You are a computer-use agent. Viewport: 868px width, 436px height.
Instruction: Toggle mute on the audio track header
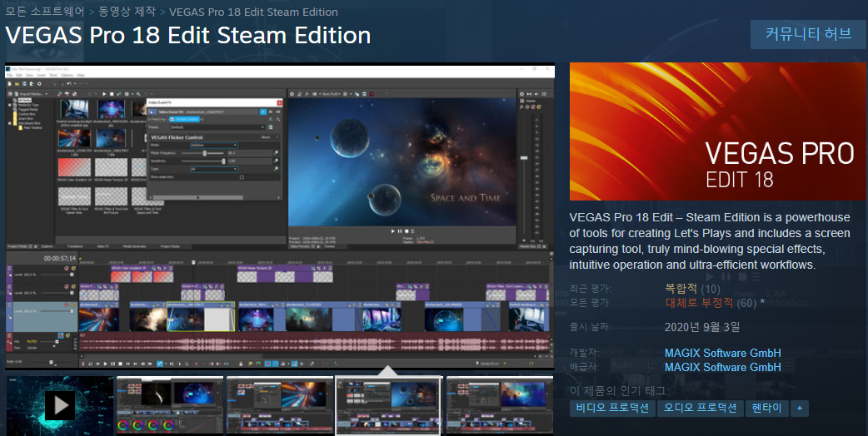[x=61, y=336]
